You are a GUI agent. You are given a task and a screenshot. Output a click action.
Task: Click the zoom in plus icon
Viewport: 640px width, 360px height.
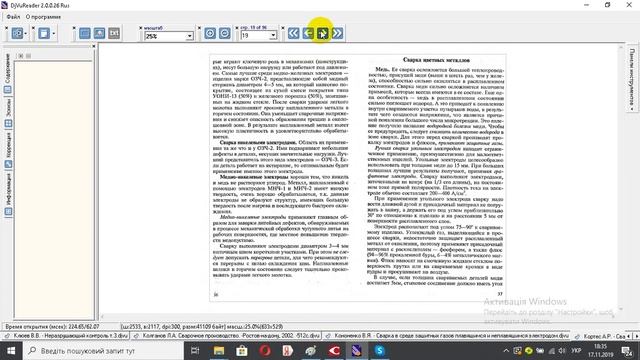coord(210,33)
